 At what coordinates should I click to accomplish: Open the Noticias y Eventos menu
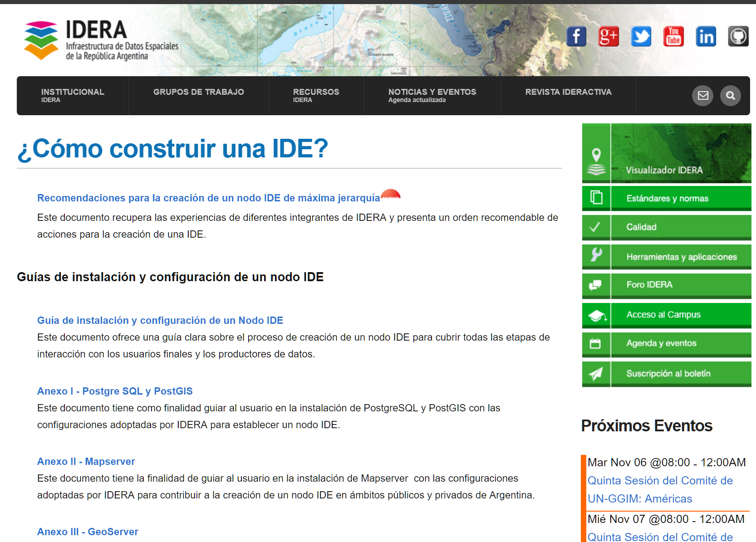click(432, 95)
